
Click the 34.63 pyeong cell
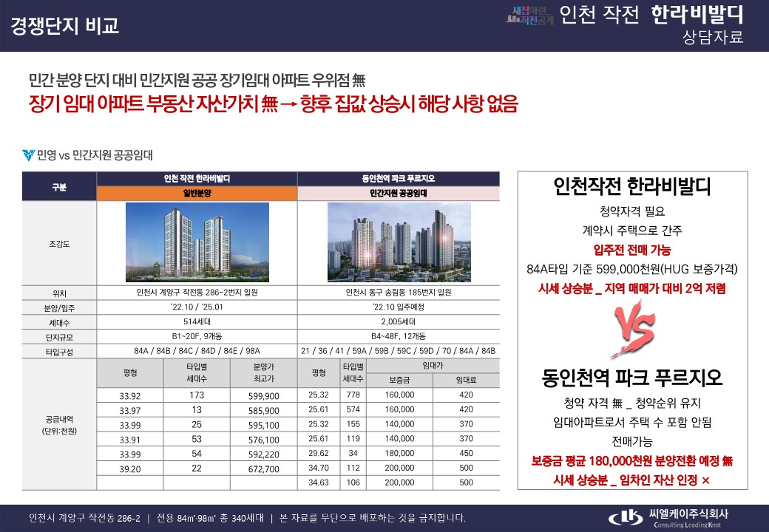tap(319, 482)
